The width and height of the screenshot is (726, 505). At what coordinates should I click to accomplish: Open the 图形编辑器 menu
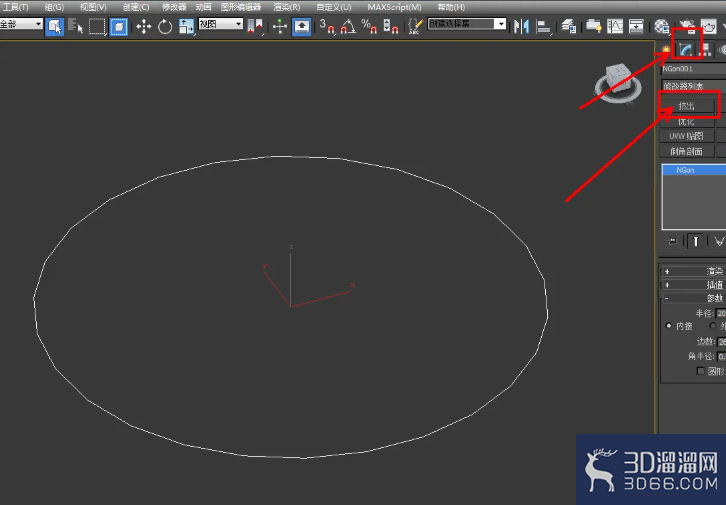[241, 7]
